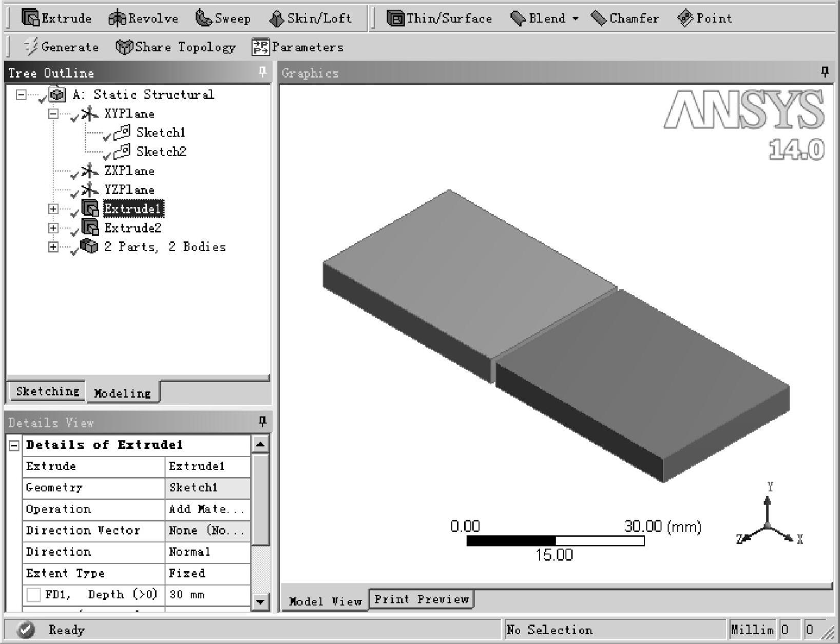This screenshot has height=644, width=840.
Task: Click the Revolve tool icon
Action: [117, 18]
